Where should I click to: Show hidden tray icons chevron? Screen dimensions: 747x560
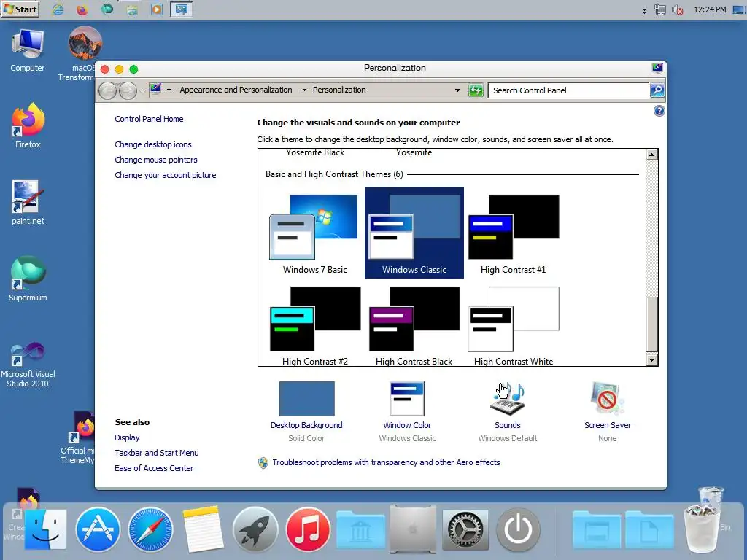click(x=644, y=10)
